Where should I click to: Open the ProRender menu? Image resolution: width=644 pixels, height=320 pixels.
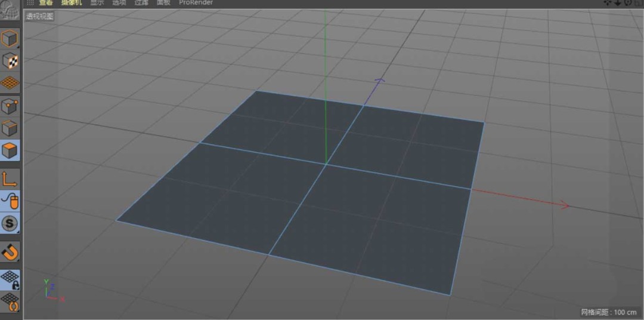[x=196, y=3]
